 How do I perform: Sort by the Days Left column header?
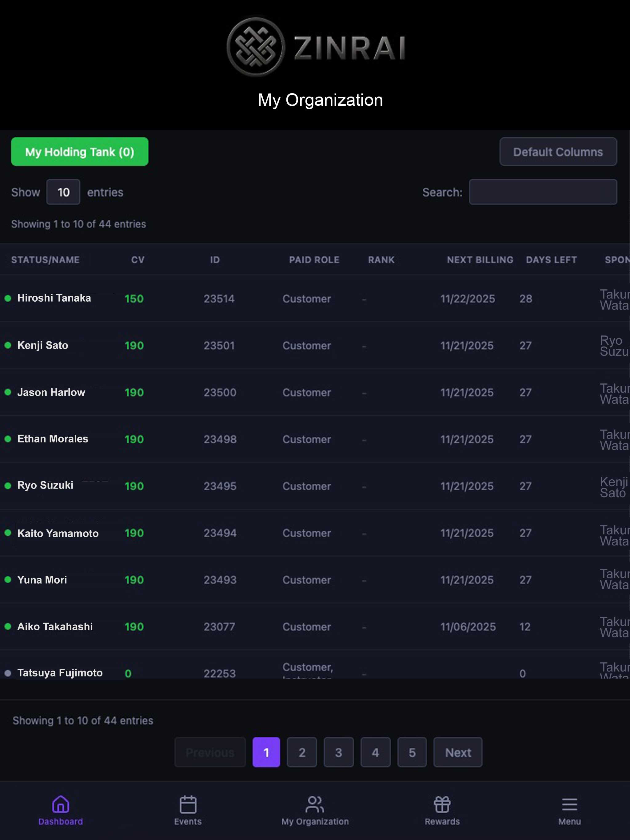(551, 260)
